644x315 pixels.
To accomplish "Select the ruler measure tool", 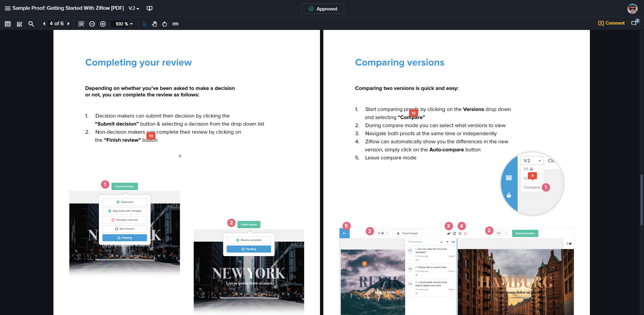I will [x=175, y=24].
